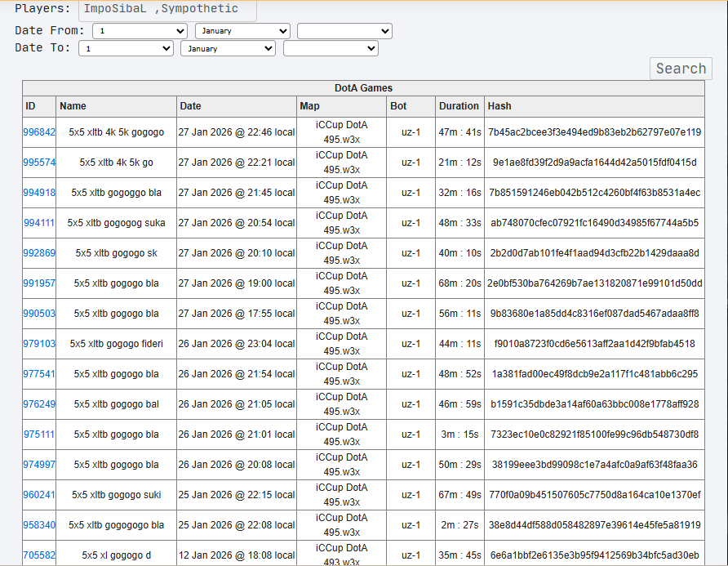This screenshot has height=566, width=728.
Task: Open game ID 705582
Action: pos(39,555)
